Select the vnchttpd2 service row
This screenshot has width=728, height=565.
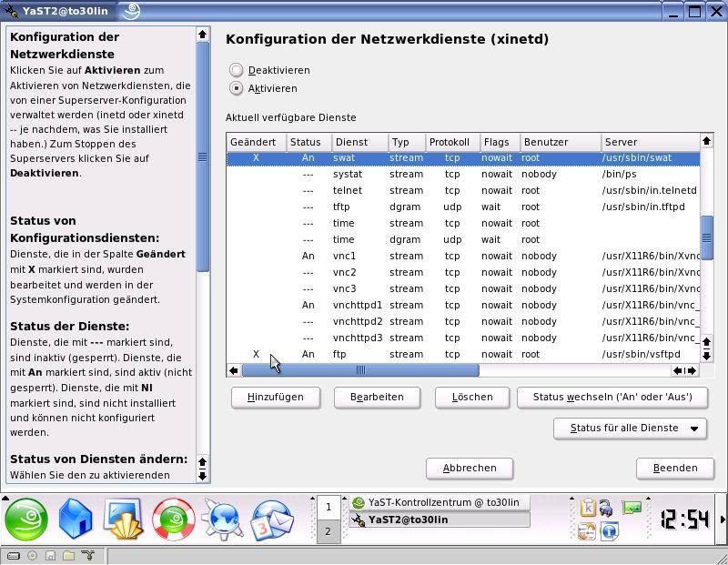(x=463, y=321)
